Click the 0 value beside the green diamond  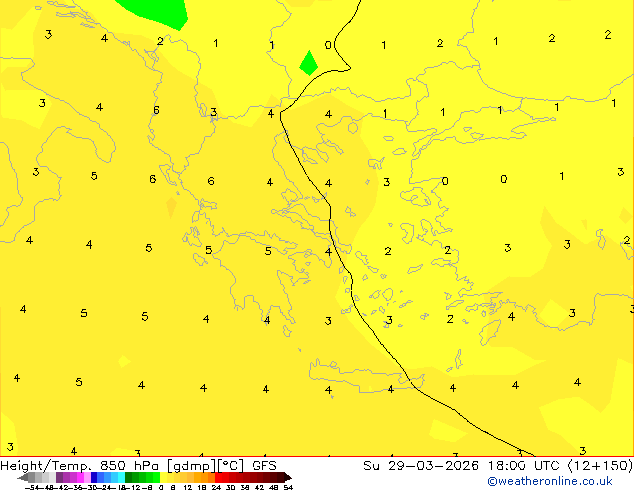[328, 45]
